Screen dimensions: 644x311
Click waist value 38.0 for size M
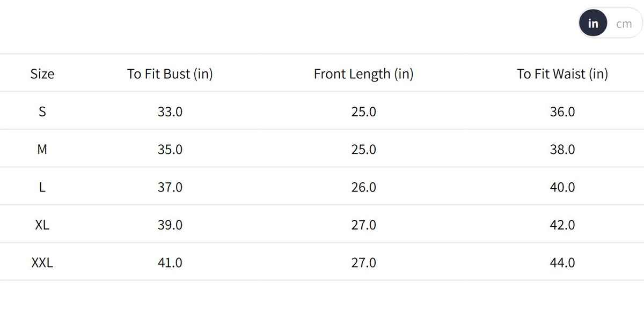pos(562,150)
